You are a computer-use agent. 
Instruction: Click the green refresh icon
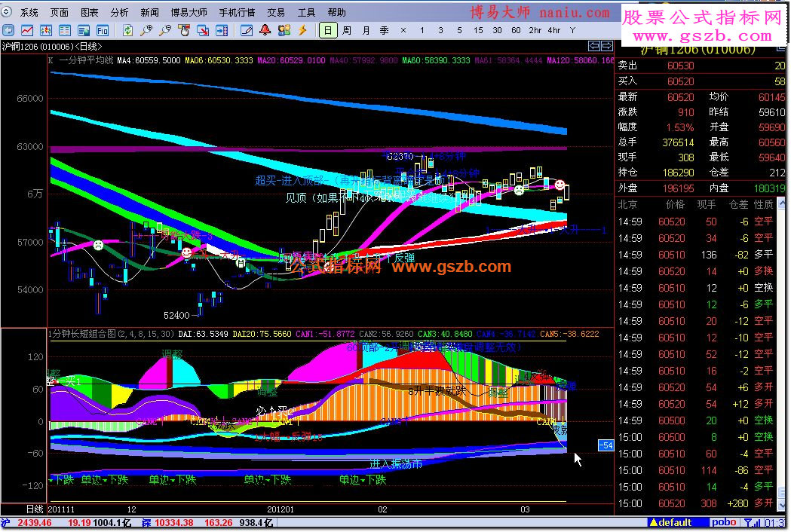[127, 31]
